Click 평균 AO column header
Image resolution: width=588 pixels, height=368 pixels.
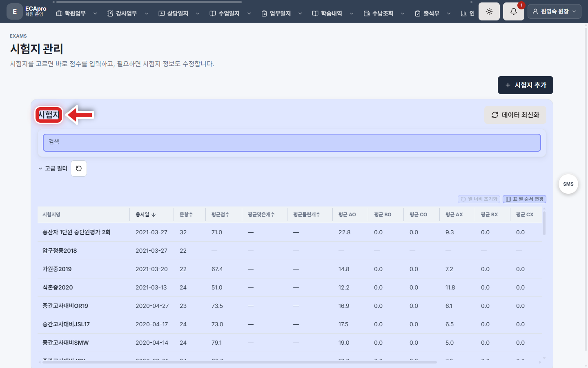[350, 215]
